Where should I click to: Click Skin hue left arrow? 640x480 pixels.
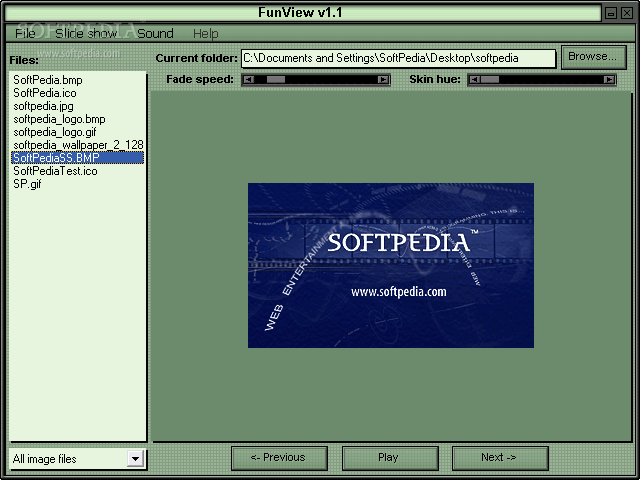(474, 80)
